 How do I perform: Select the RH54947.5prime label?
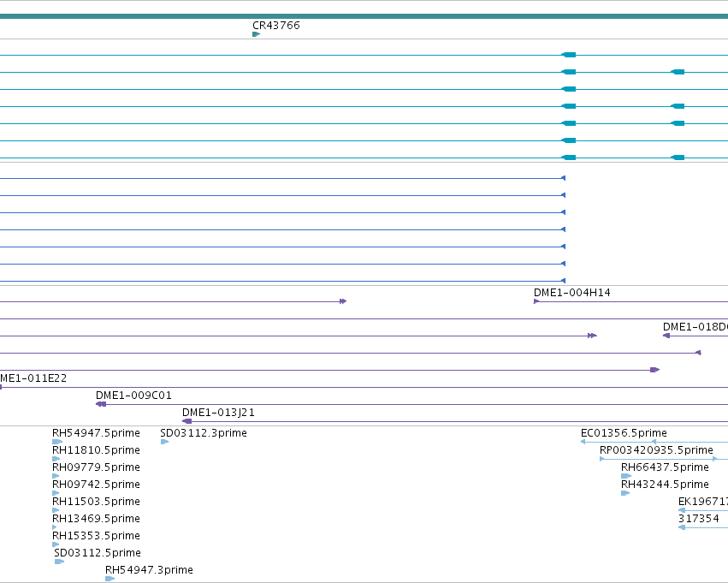pyautogui.click(x=96, y=433)
